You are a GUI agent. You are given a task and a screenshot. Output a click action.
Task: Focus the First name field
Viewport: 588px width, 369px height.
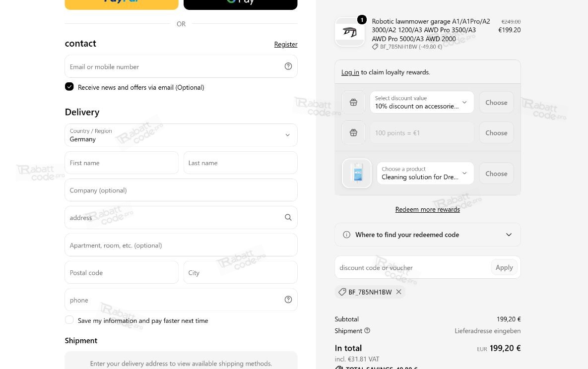pos(122,163)
